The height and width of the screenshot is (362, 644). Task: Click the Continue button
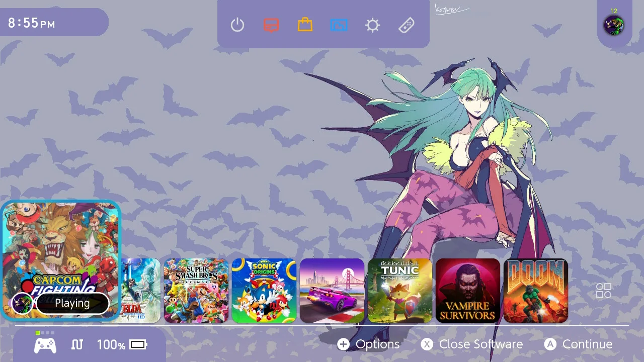pos(579,344)
